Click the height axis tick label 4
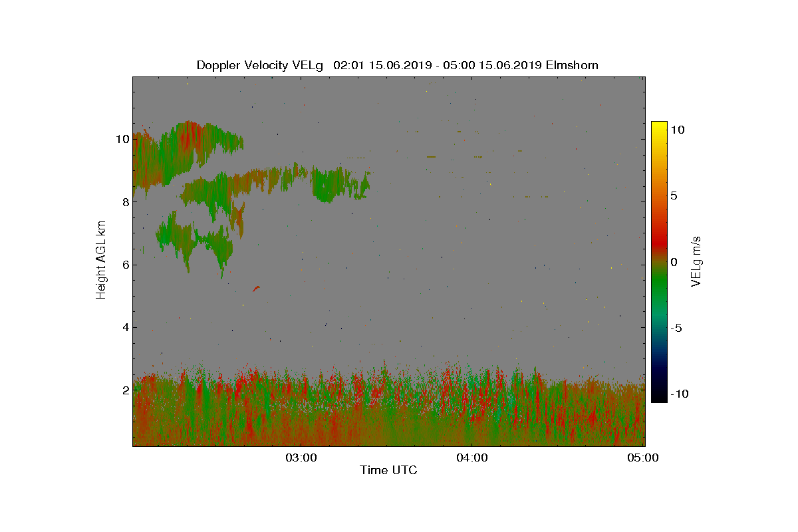The image size is (798, 532). coord(125,327)
